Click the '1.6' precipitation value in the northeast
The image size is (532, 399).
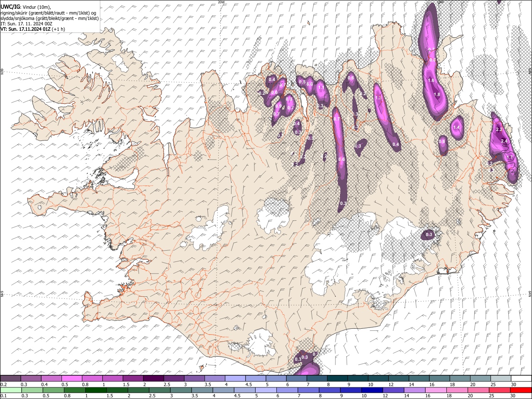431,81
